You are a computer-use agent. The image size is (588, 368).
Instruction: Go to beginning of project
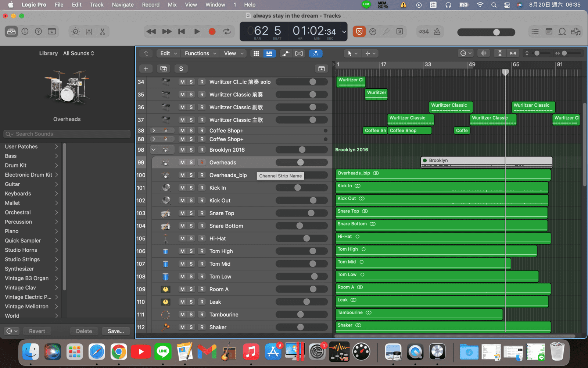[182, 32]
